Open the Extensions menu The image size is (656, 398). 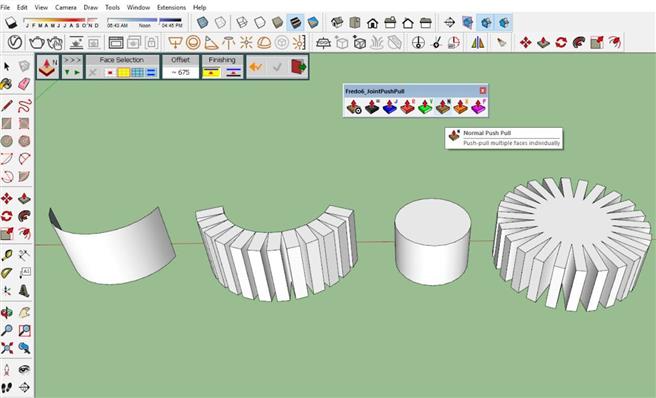pyautogui.click(x=171, y=7)
